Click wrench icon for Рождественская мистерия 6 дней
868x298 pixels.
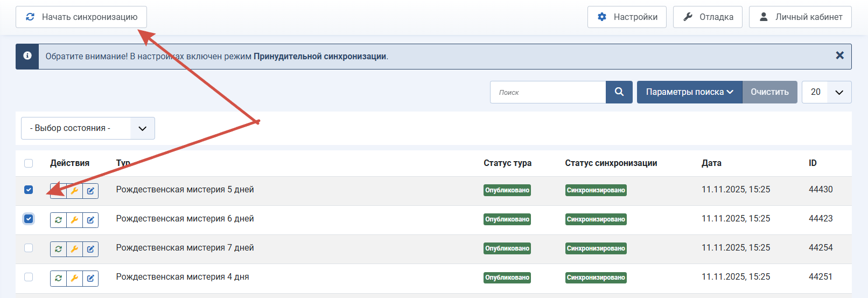click(74, 220)
